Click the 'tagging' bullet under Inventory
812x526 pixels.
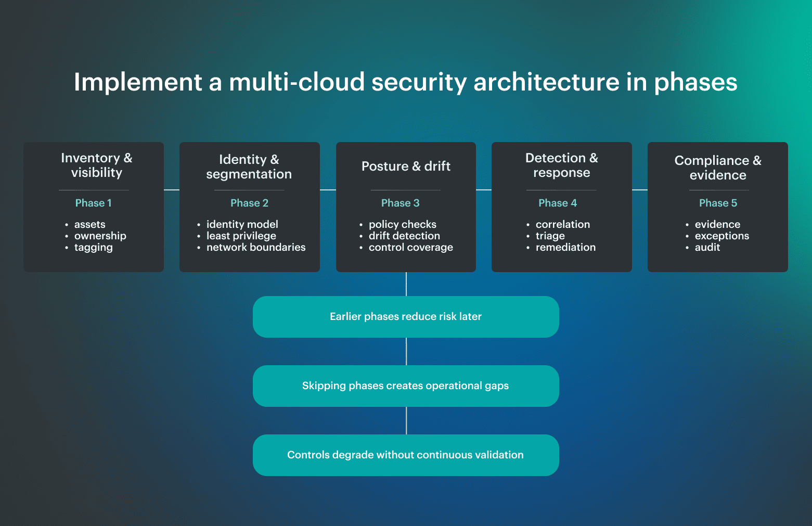[x=93, y=247]
